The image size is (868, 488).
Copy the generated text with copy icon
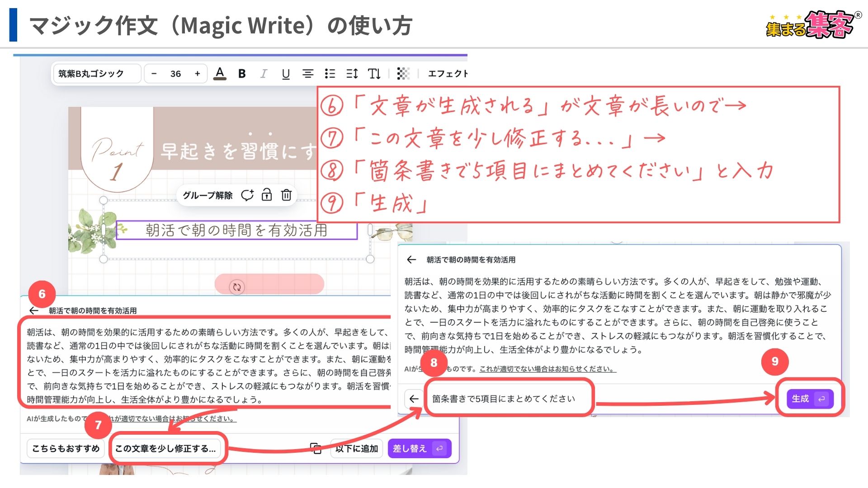pos(316,448)
